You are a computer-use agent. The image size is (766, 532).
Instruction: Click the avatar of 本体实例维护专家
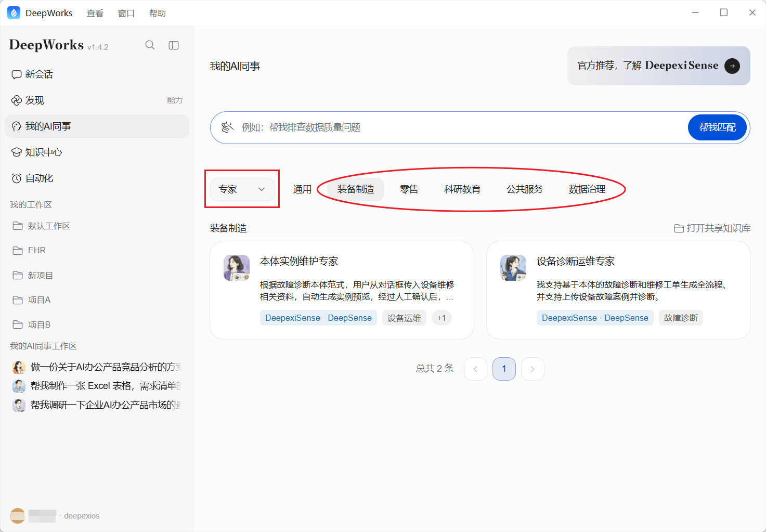(x=237, y=268)
